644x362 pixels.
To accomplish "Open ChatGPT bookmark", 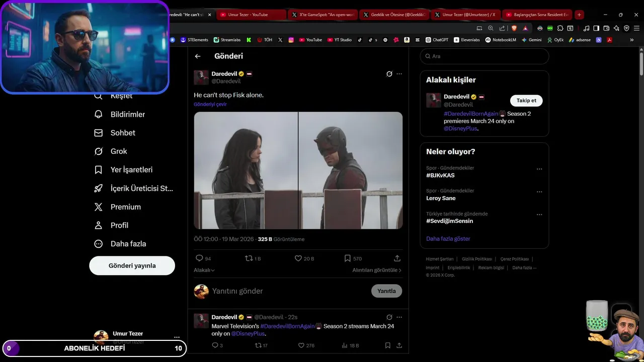I will click(x=437, y=40).
